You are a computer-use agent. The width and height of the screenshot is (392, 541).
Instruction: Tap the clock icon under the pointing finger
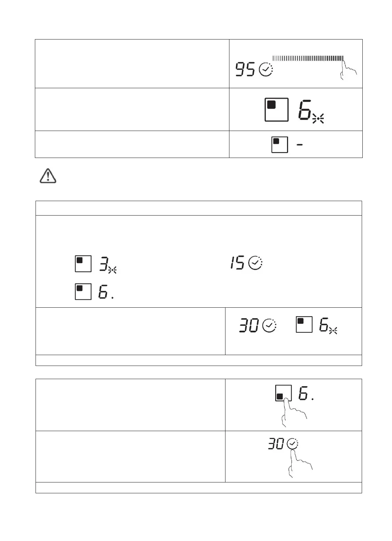point(292,444)
